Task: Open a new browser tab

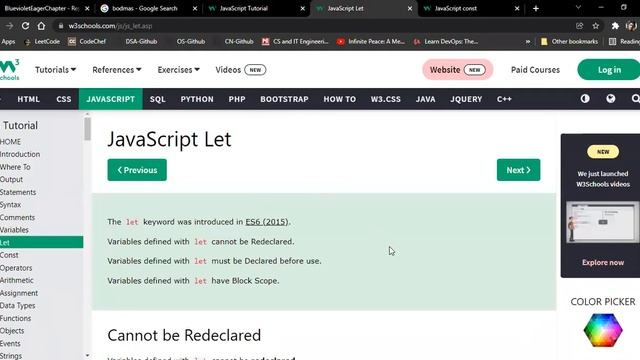Action: coord(536,8)
